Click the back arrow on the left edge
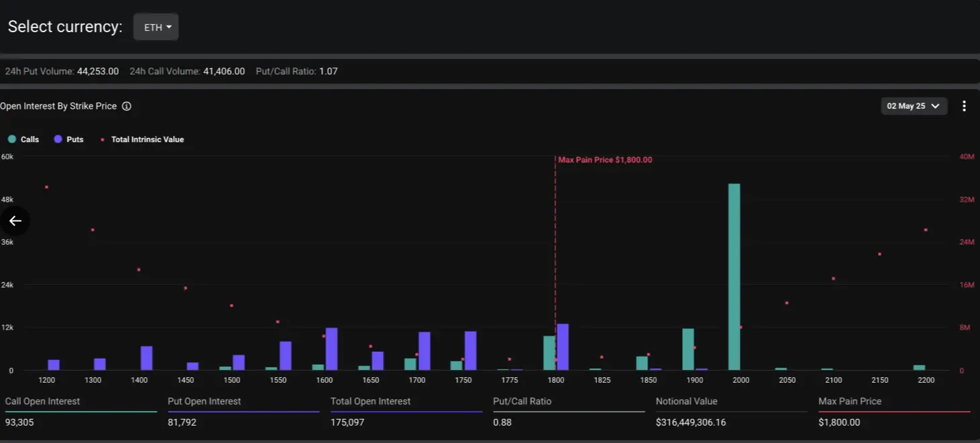The width and height of the screenshot is (980, 443). point(15,221)
